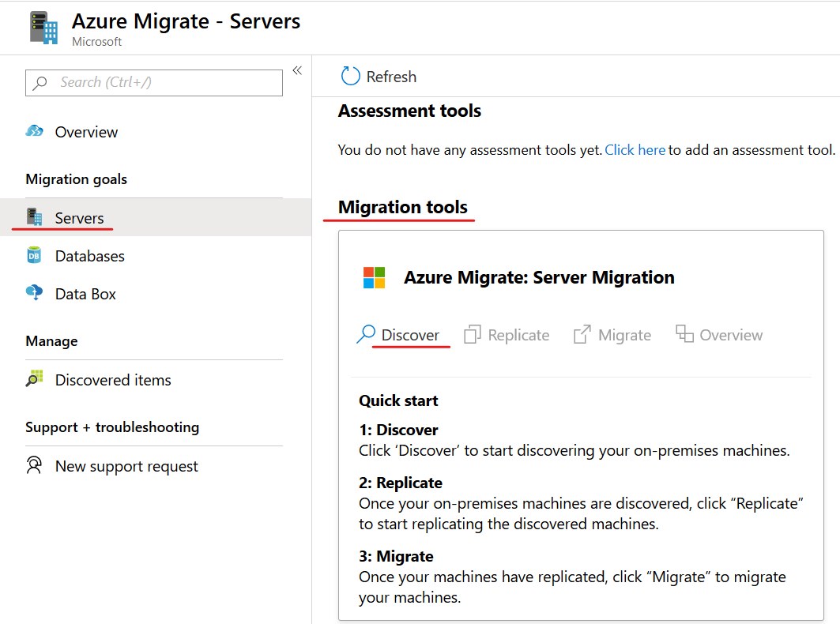Viewport: 840px width, 624px height.
Task: Open the Overview sidebar item
Action: [x=86, y=132]
